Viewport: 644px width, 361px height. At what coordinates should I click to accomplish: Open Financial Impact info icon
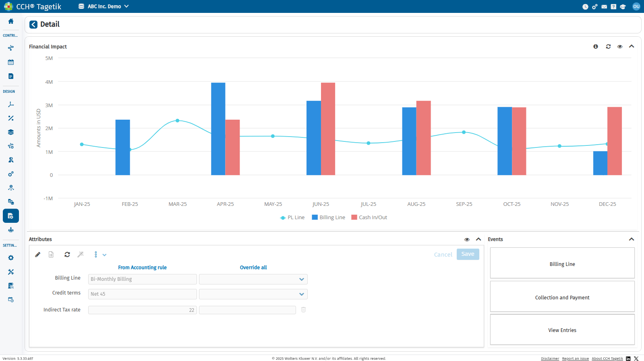point(596,47)
